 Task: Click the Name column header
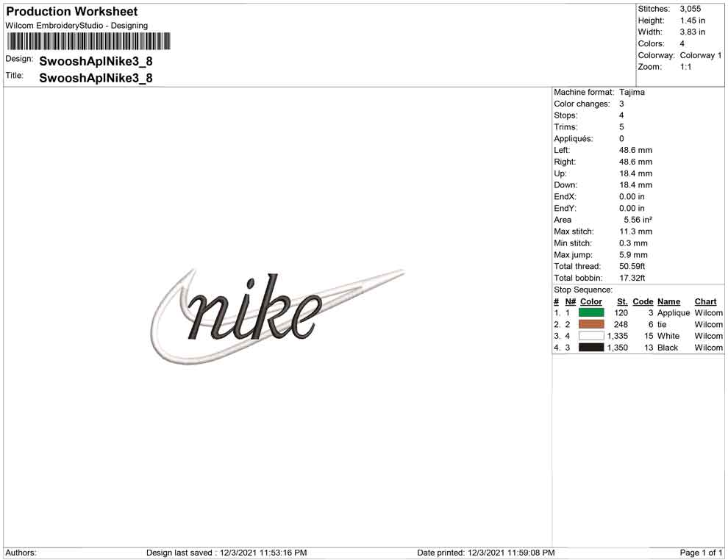point(669,301)
